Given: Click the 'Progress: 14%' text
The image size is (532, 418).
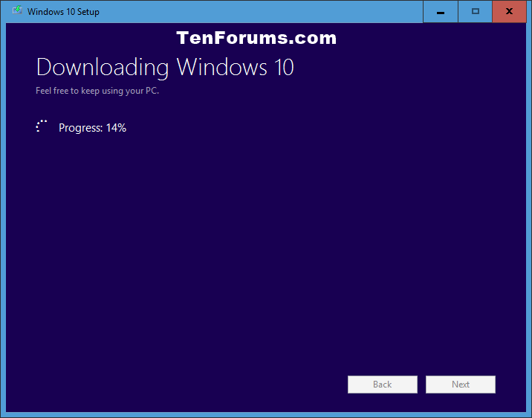Looking at the screenshot, I should point(92,128).
